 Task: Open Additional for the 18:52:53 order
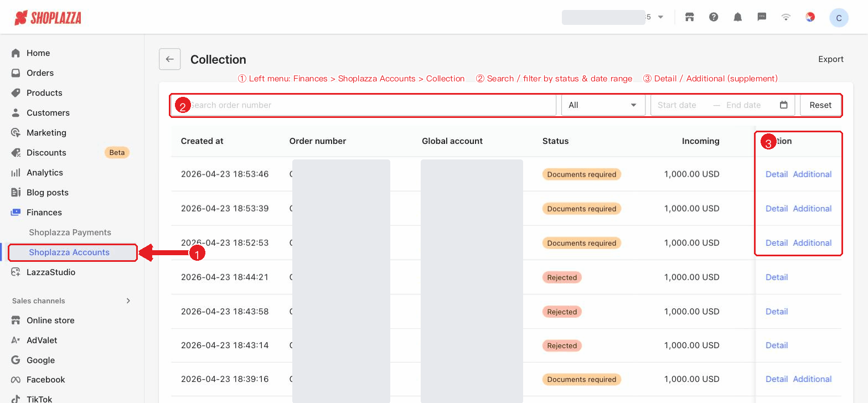click(x=812, y=243)
